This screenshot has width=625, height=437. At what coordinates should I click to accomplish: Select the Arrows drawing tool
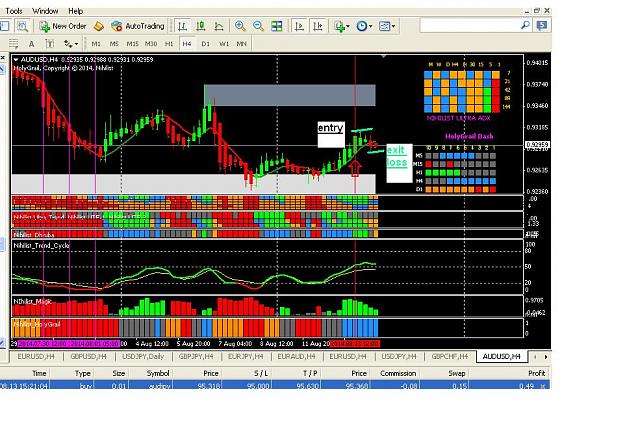[x=68, y=44]
